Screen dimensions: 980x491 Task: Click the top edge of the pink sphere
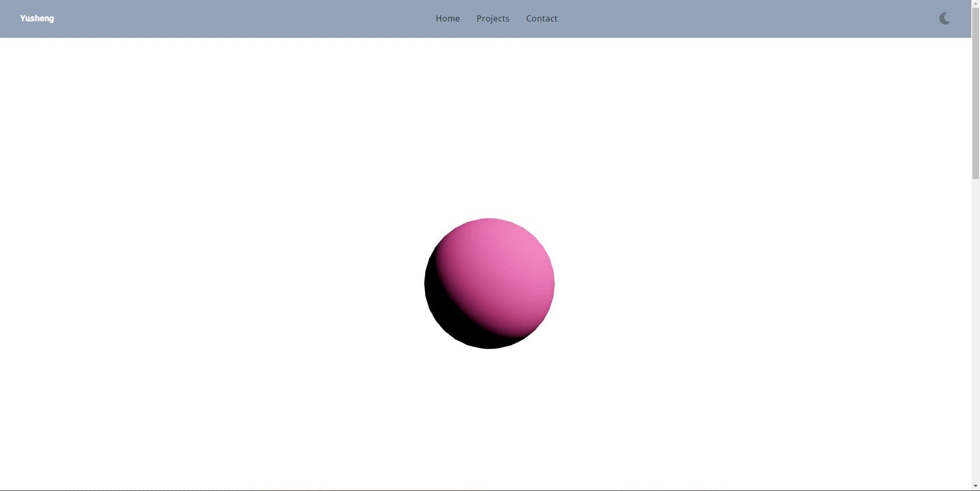pos(489,221)
